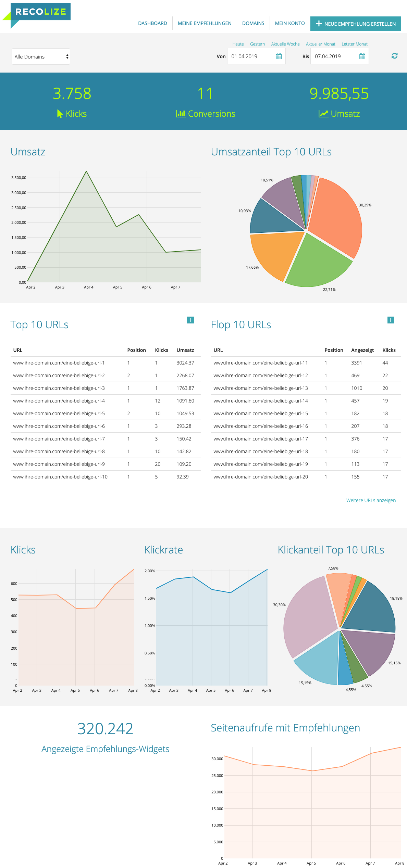Screen dimensions: 407x868
Task: Click the Umsatz column header in Top 10 URLs
Action: pyautogui.click(x=185, y=350)
